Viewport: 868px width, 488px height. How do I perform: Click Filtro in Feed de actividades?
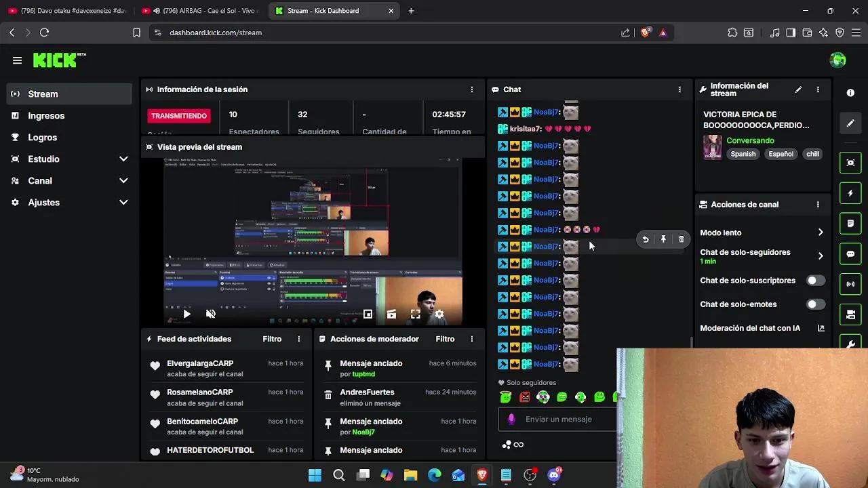(272, 338)
